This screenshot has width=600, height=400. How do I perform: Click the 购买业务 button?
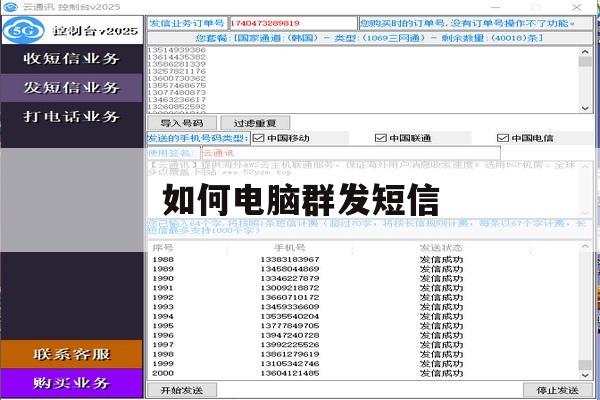(72, 383)
